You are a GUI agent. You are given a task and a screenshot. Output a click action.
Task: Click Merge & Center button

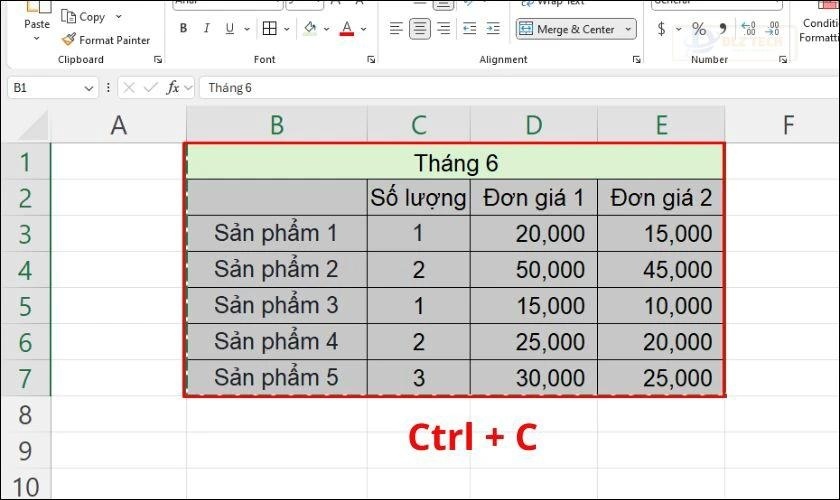coord(567,29)
